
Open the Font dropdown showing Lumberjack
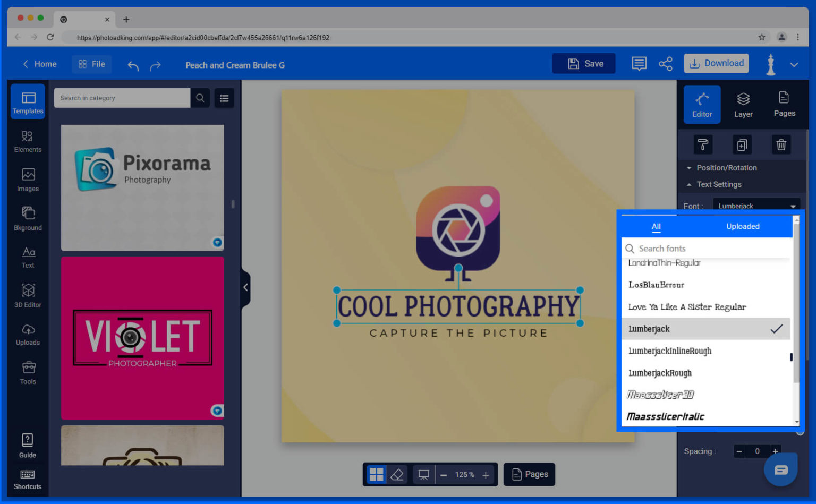point(756,206)
